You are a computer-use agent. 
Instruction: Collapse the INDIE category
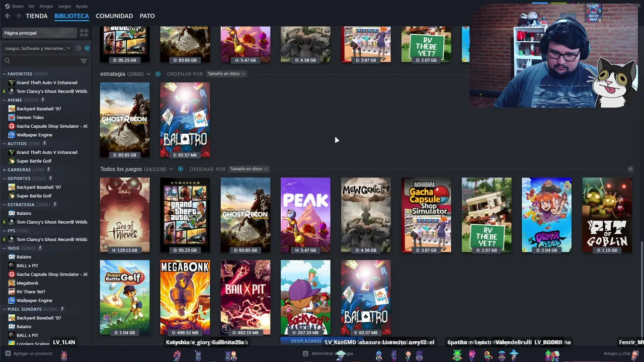pyautogui.click(x=4, y=248)
